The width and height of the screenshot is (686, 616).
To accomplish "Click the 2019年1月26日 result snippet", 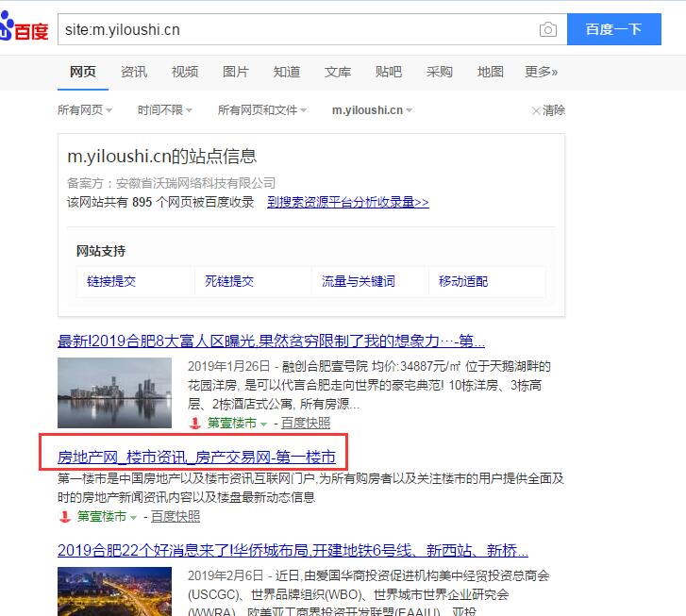I will click(370, 385).
